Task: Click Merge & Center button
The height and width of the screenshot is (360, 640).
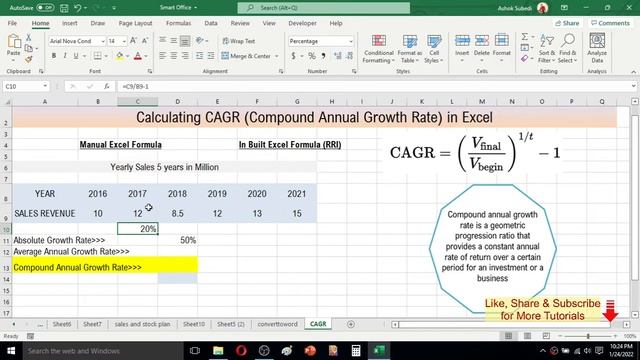Action: tap(246, 56)
